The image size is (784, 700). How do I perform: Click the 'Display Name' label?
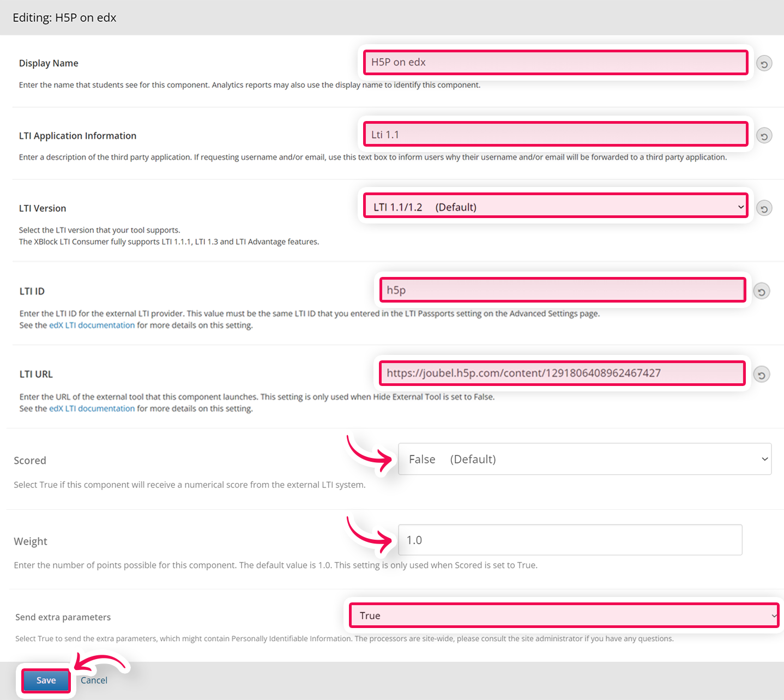tap(49, 63)
